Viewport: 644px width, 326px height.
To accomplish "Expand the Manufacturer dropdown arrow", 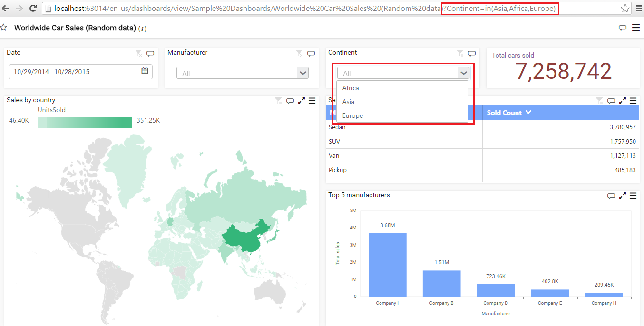I will click(x=303, y=73).
